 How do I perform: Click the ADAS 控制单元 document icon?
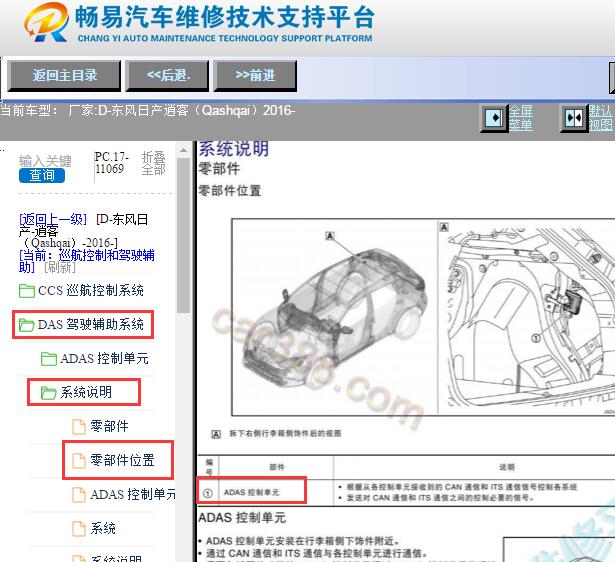79,495
